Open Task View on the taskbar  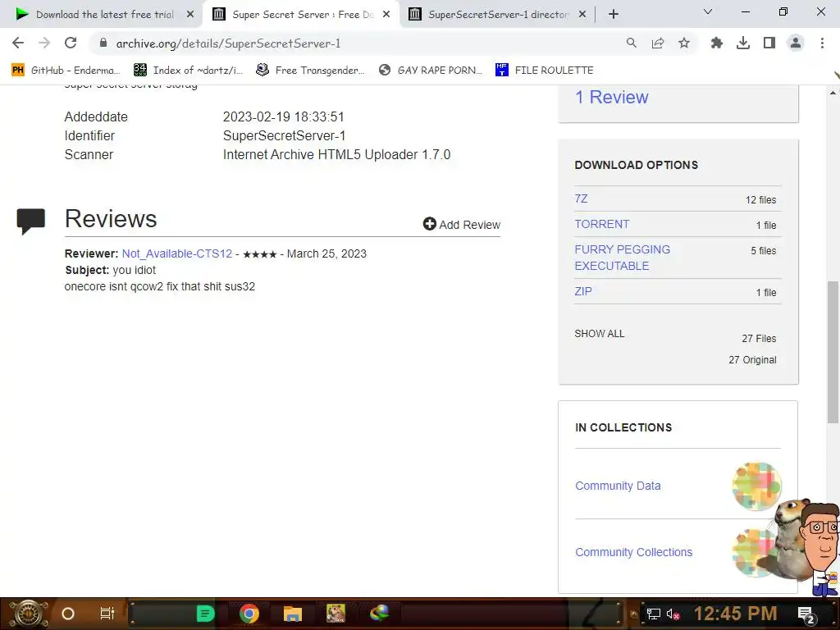point(107,614)
